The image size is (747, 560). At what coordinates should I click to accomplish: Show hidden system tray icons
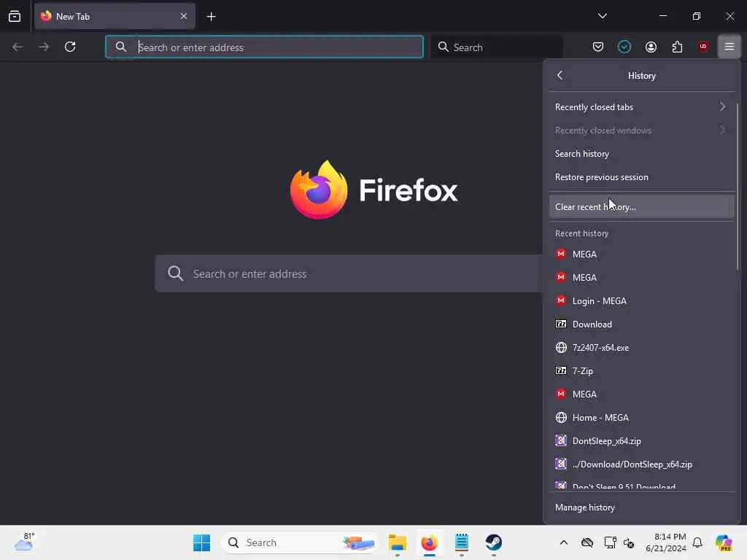click(x=564, y=542)
